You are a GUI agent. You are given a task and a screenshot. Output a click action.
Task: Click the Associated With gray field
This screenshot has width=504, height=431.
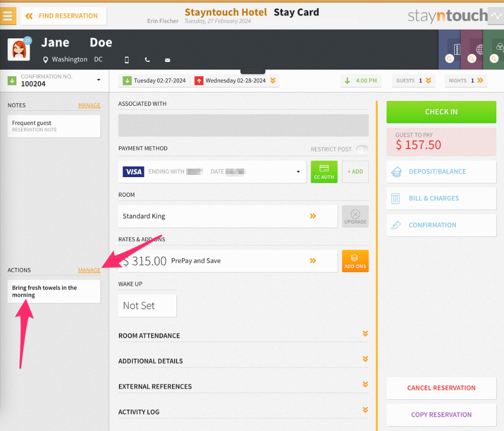(x=243, y=125)
